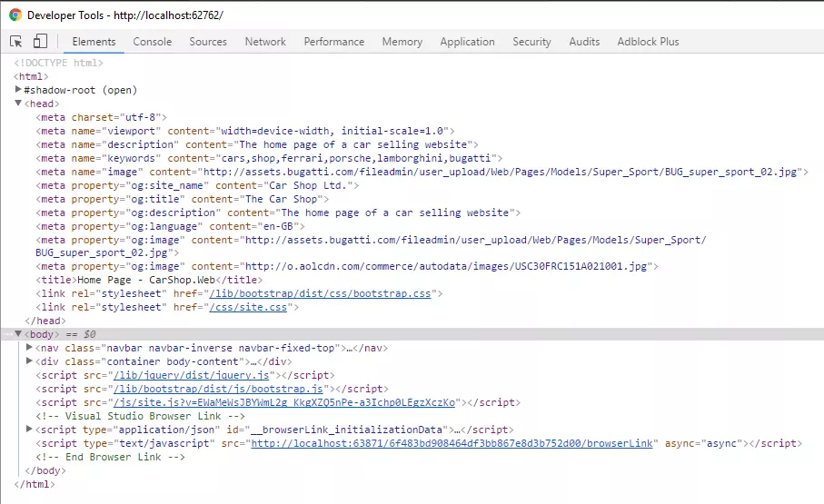Open the Network tab
This screenshot has height=504, width=824.
tap(265, 42)
